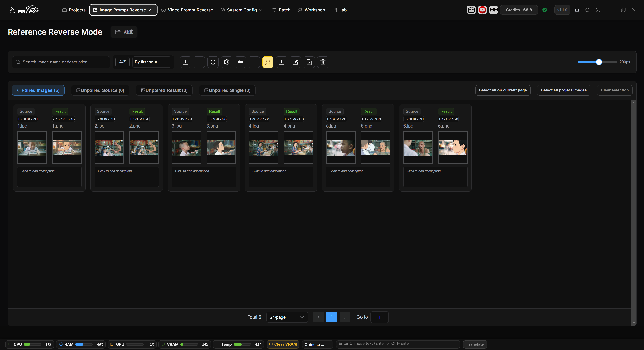Click the CPU usage indicator
644x350 pixels.
tap(30, 344)
